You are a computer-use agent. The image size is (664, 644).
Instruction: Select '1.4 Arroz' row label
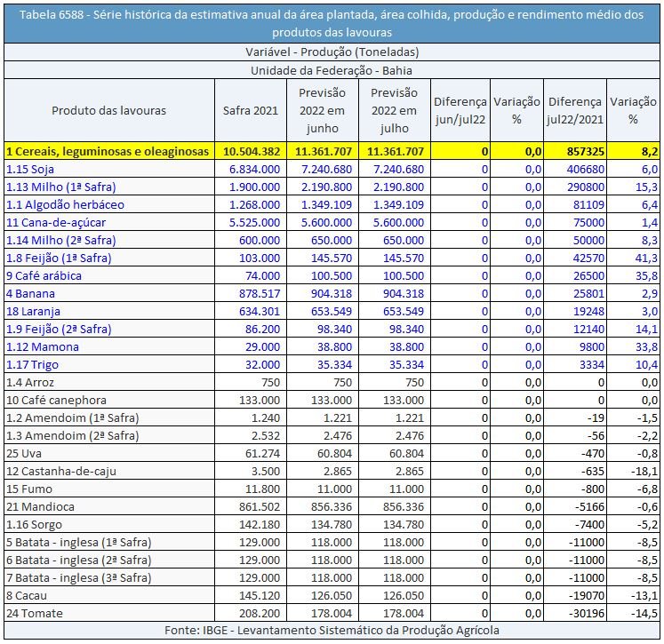(x=30, y=383)
